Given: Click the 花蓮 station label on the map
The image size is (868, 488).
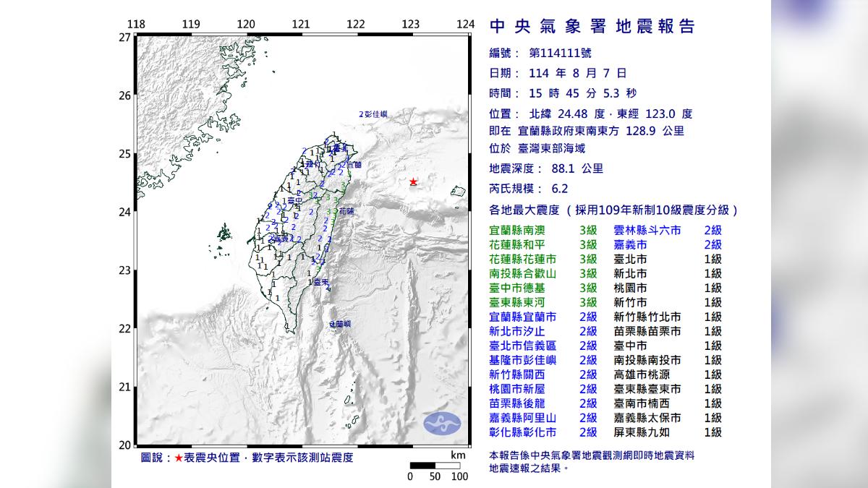Looking at the screenshot, I should click(346, 212).
